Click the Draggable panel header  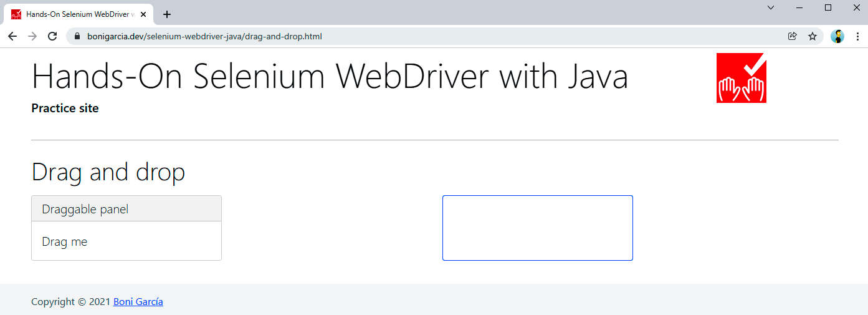click(126, 209)
